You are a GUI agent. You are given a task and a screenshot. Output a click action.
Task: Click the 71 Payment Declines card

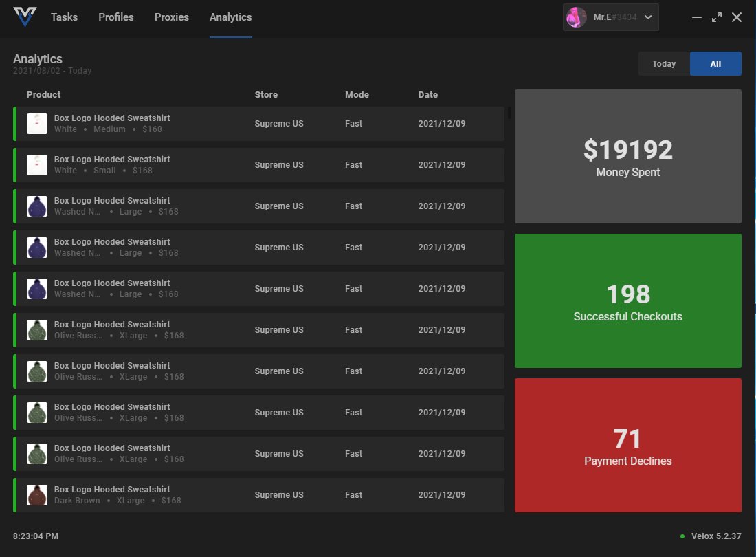[x=627, y=445]
